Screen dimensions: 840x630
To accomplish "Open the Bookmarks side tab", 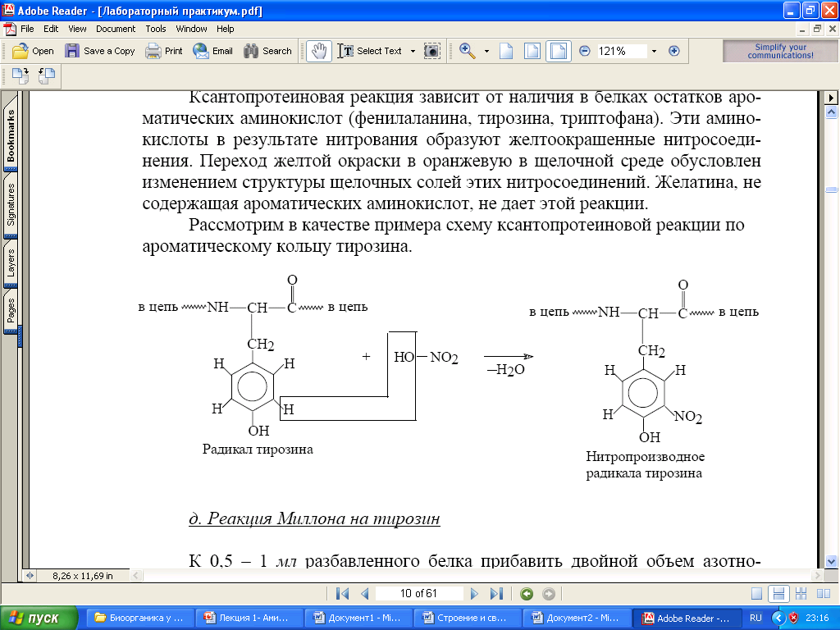I will tap(11, 135).
